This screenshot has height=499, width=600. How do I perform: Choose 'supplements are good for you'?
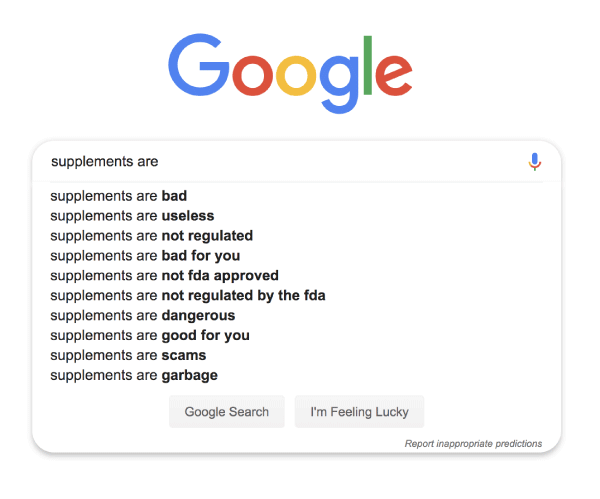coord(150,335)
